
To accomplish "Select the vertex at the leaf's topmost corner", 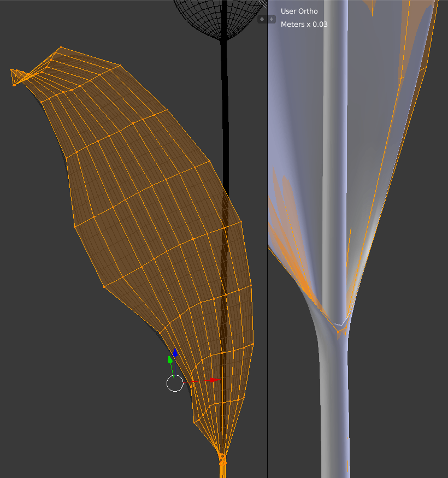I will [x=60, y=48].
